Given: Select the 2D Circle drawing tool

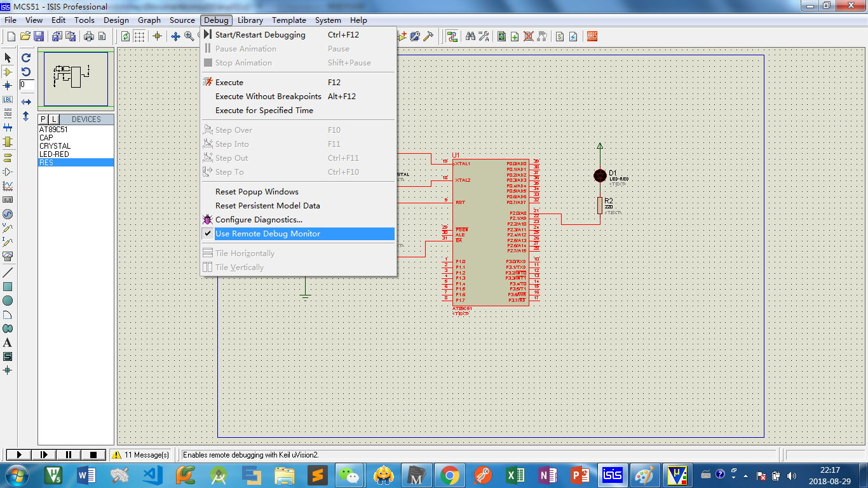Looking at the screenshot, I should pyautogui.click(x=8, y=301).
